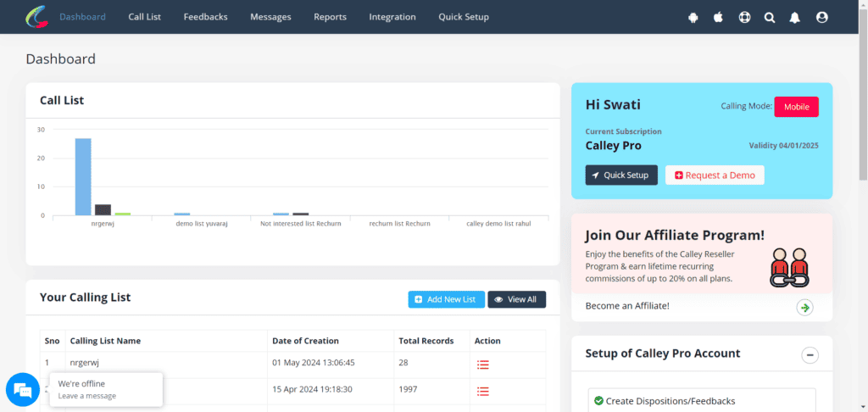The image size is (868, 412).
Task: Open the Integration menu
Action: point(392,17)
